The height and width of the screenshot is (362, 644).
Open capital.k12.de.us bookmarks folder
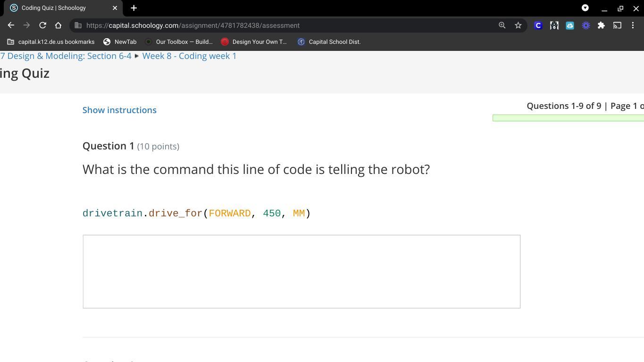51,42
